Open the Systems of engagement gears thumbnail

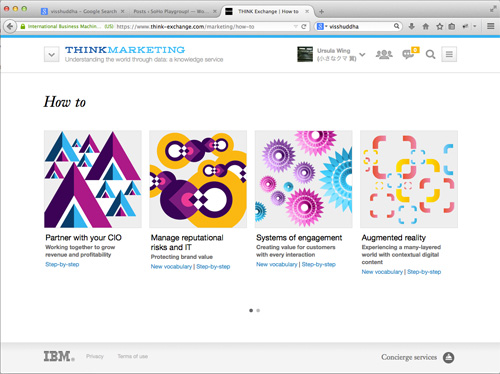pos(304,179)
